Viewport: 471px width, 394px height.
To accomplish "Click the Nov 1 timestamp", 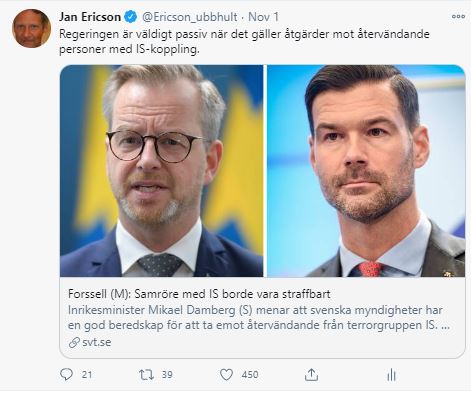I will point(263,17).
